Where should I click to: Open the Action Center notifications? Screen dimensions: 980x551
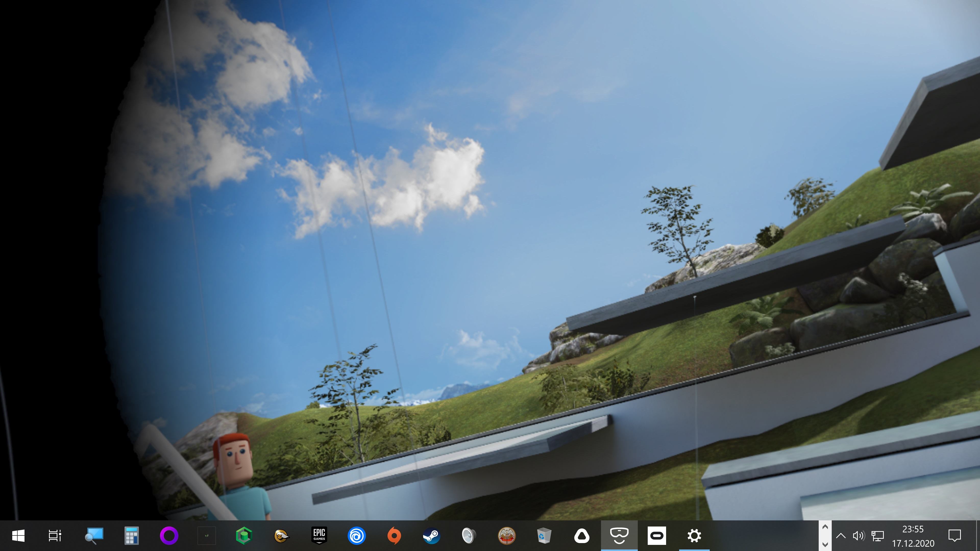(x=954, y=536)
